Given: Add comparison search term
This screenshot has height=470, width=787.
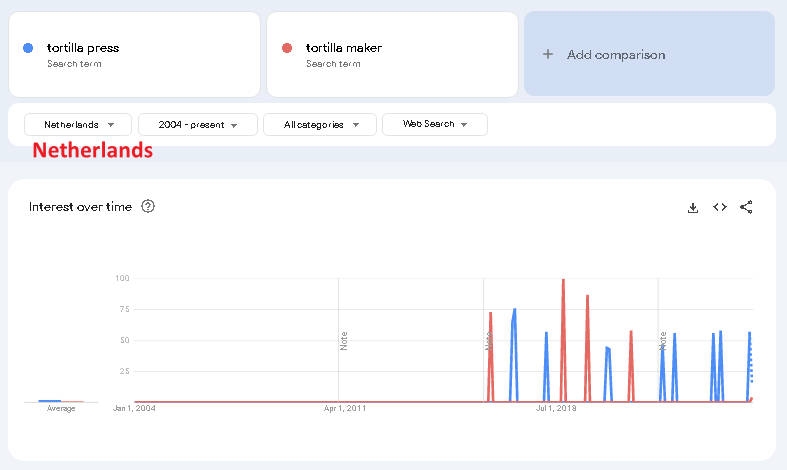Looking at the screenshot, I should coord(649,54).
